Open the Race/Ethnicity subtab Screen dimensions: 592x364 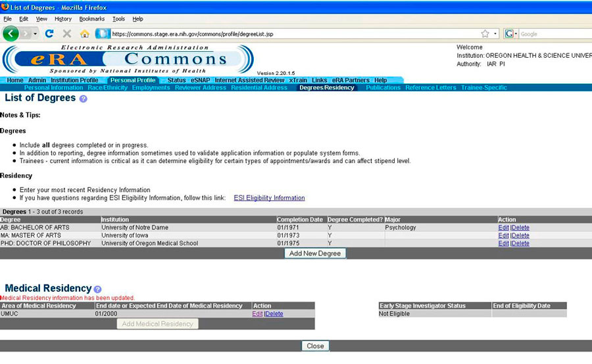(108, 87)
